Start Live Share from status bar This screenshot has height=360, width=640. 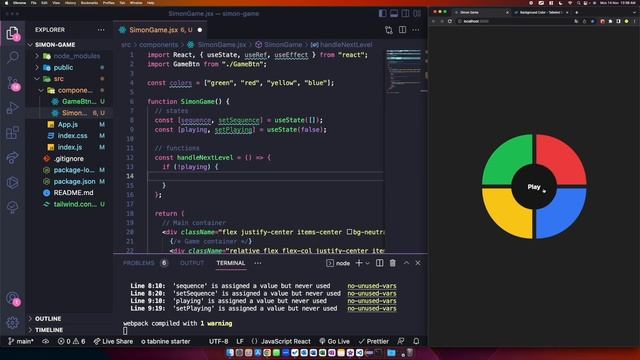pyautogui.click(x=113, y=341)
